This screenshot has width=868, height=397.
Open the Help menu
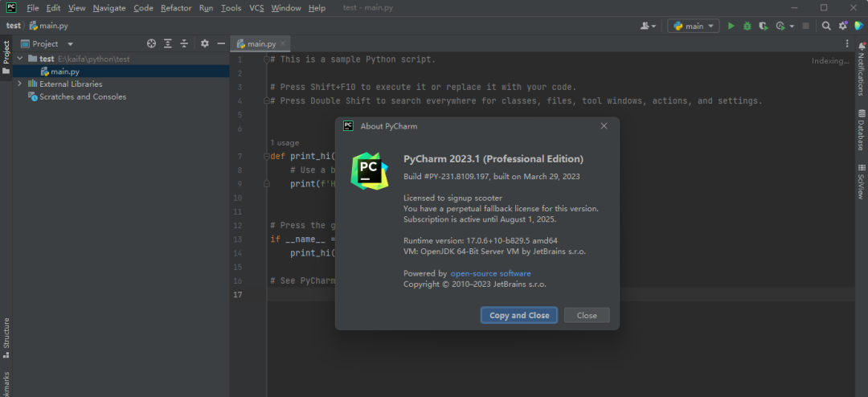pyautogui.click(x=317, y=8)
